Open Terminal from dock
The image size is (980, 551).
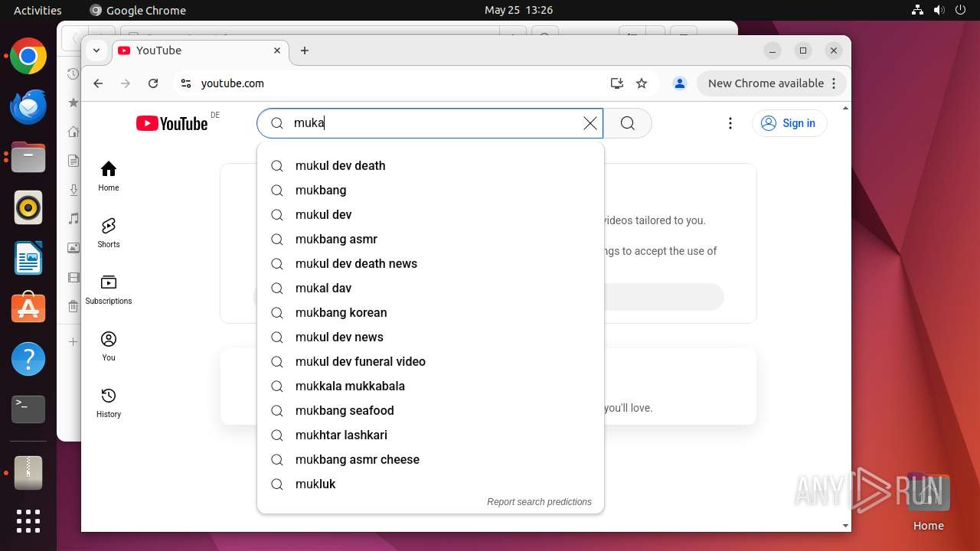[28, 409]
